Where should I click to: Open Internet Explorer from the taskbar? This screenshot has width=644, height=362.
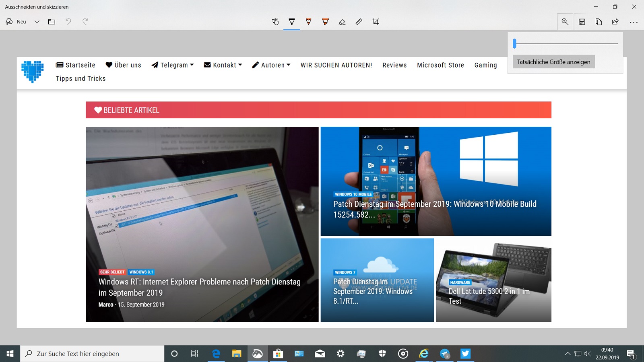click(424, 354)
